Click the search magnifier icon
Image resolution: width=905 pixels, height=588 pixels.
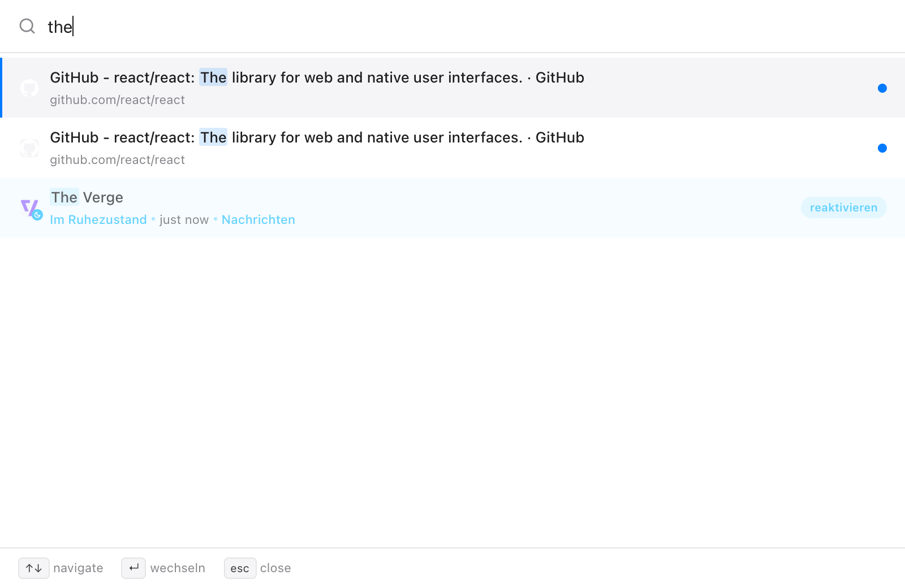pyautogui.click(x=27, y=26)
